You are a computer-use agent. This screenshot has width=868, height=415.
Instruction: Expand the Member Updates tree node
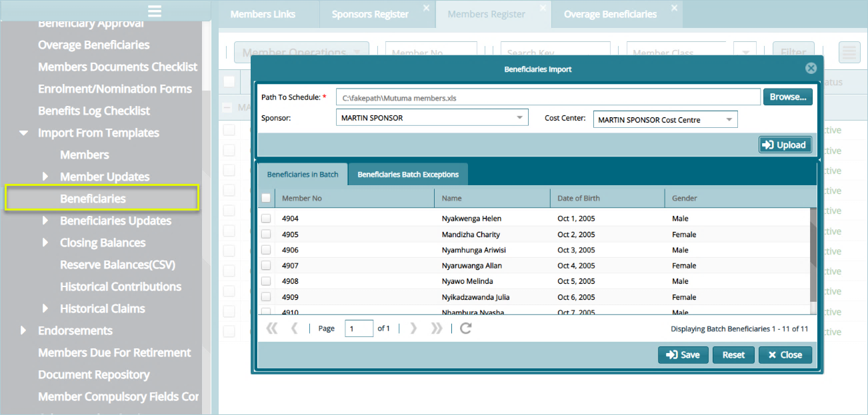[45, 177]
